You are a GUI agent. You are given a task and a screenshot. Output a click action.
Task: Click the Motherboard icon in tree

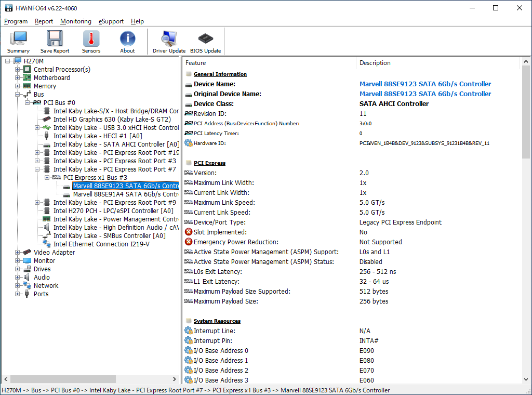click(27, 77)
